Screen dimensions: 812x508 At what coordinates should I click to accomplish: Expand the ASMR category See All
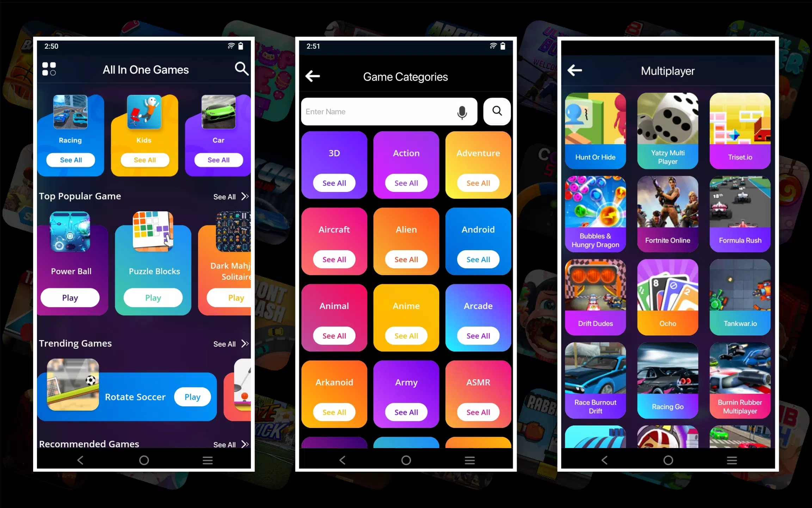[478, 412]
